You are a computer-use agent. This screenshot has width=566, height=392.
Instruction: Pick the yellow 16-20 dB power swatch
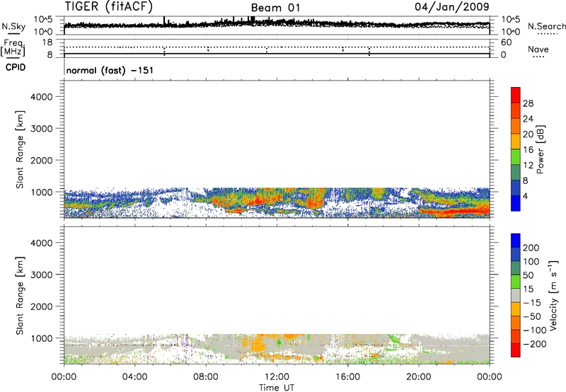point(516,141)
